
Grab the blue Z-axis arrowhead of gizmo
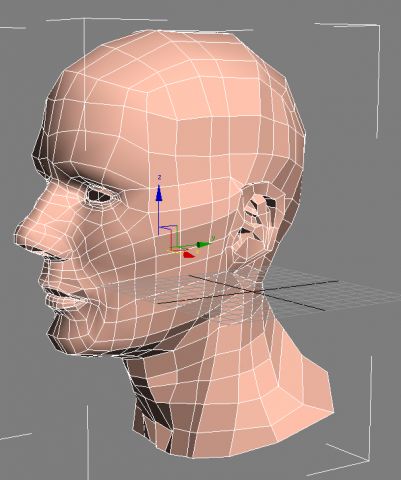[x=159, y=193]
